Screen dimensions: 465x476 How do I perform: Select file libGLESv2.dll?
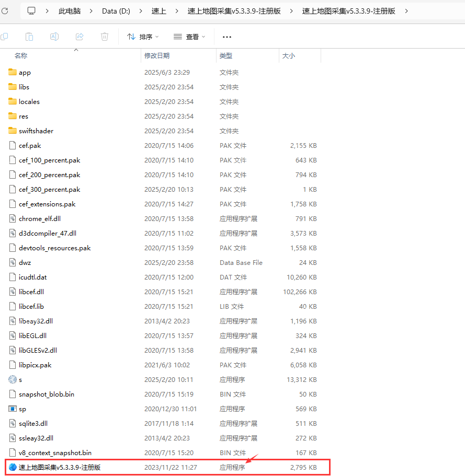[x=38, y=350]
